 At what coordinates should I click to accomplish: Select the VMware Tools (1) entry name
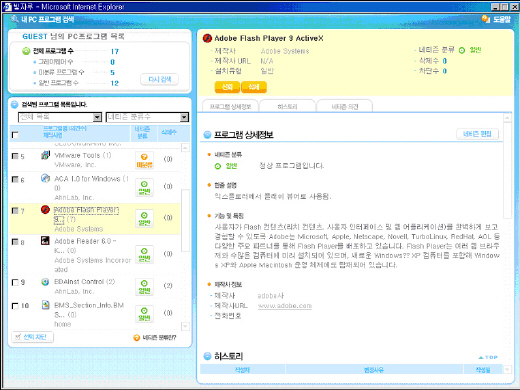coord(83,155)
